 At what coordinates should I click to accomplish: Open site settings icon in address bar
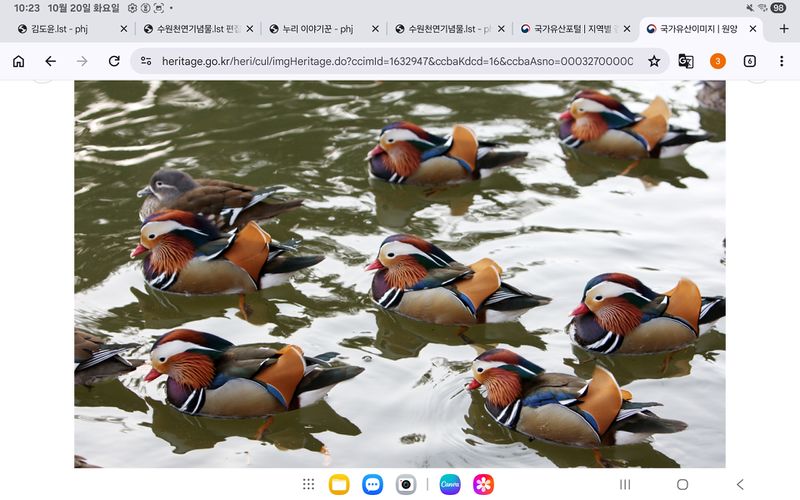point(146,61)
